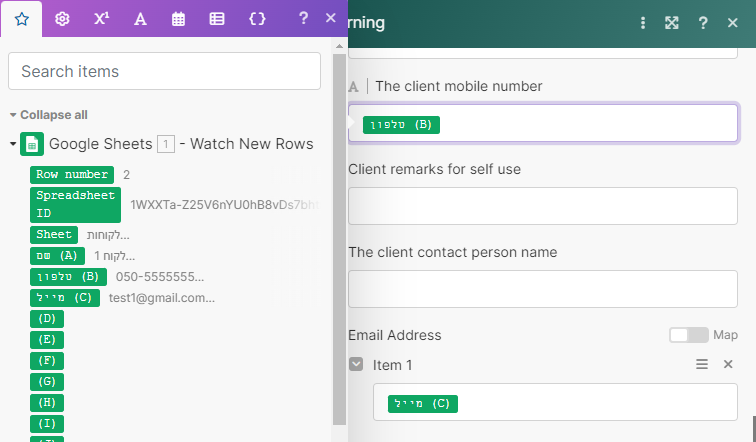Open the starred favorites tab
Image resolution: width=756 pixels, height=442 pixels.
click(22, 19)
